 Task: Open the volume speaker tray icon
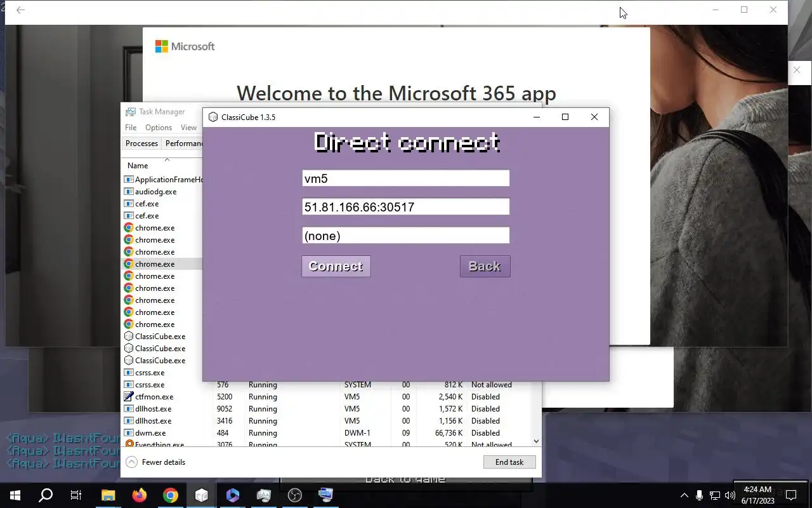coord(730,495)
